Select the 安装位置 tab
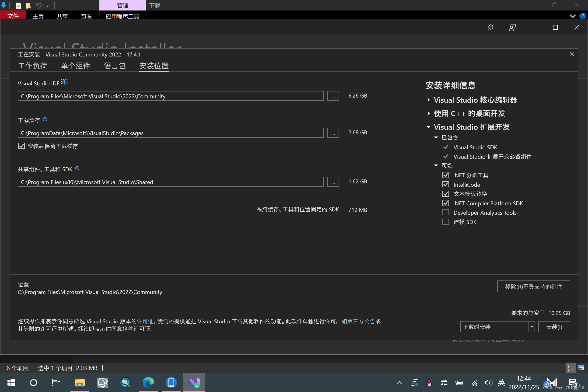Viewport: 588px width, 392px height. pos(154,66)
